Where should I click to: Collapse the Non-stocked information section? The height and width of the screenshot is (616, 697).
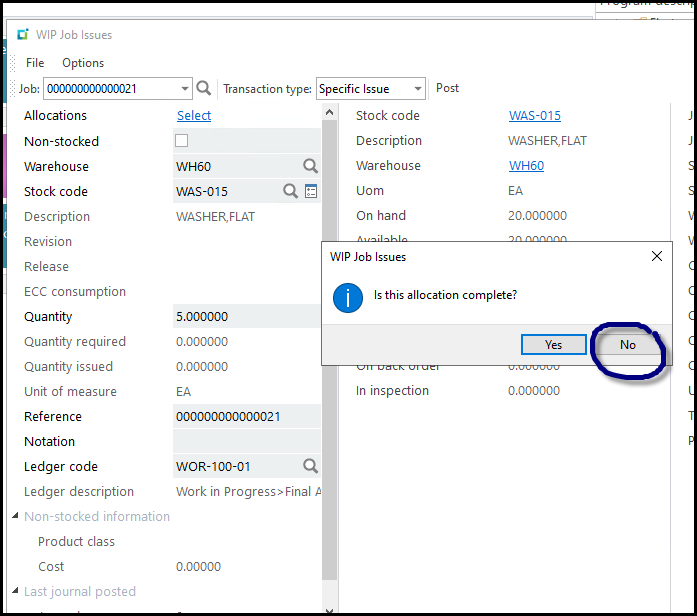click(15, 516)
